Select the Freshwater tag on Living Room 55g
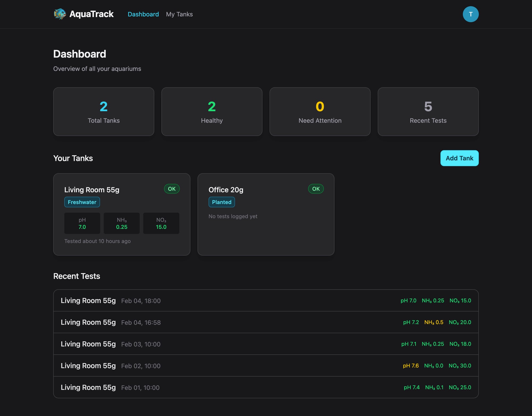This screenshot has width=532, height=416. [82, 202]
